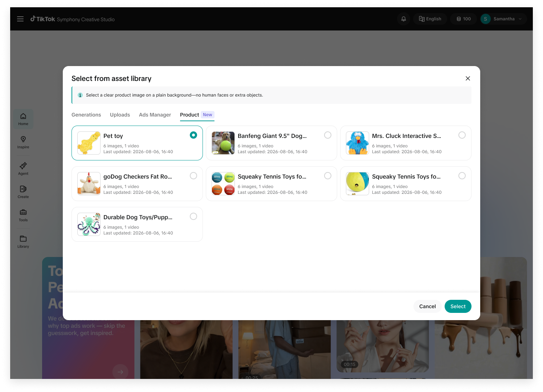Click the 00:15 video duration badge

pyautogui.click(x=350, y=364)
